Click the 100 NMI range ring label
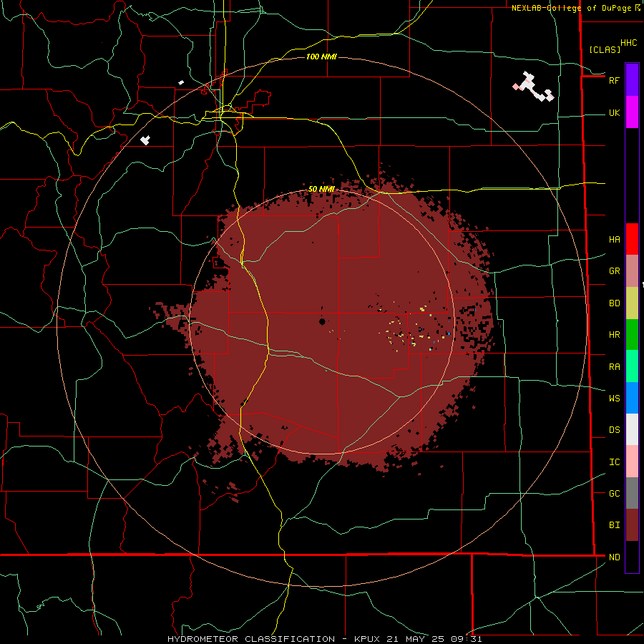Screen dimensions: 644x644 pyautogui.click(x=321, y=57)
